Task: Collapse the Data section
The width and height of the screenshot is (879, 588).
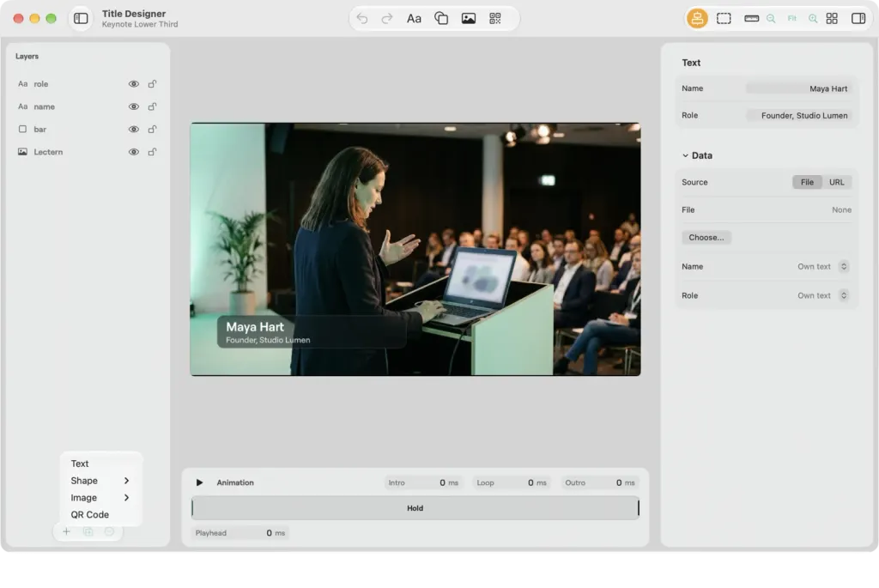Action: (685, 155)
